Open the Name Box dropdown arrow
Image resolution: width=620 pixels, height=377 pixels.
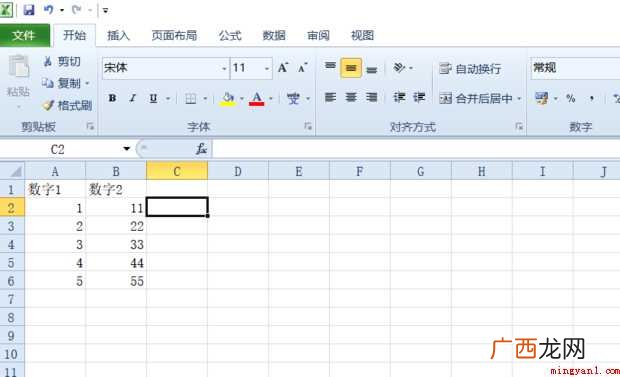pyautogui.click(x=127, y=149)
